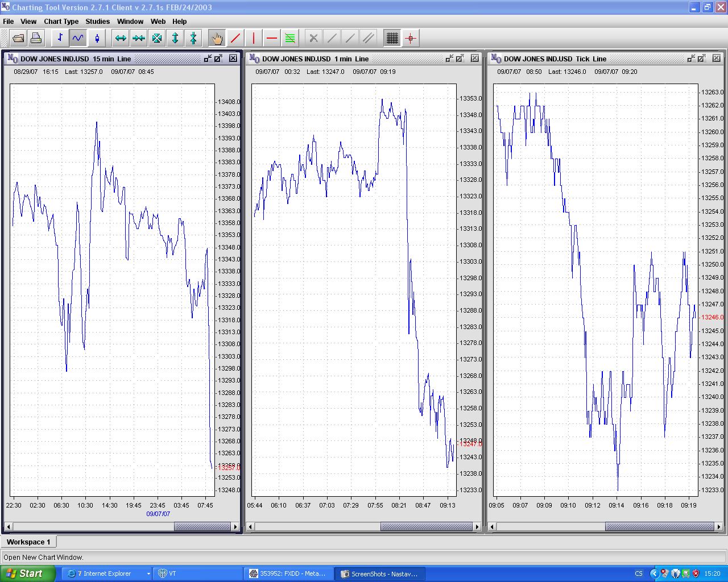Open the Windows Start menu
Image resolution: width=728 pixels, height=582 pixels.
(28, 573)
